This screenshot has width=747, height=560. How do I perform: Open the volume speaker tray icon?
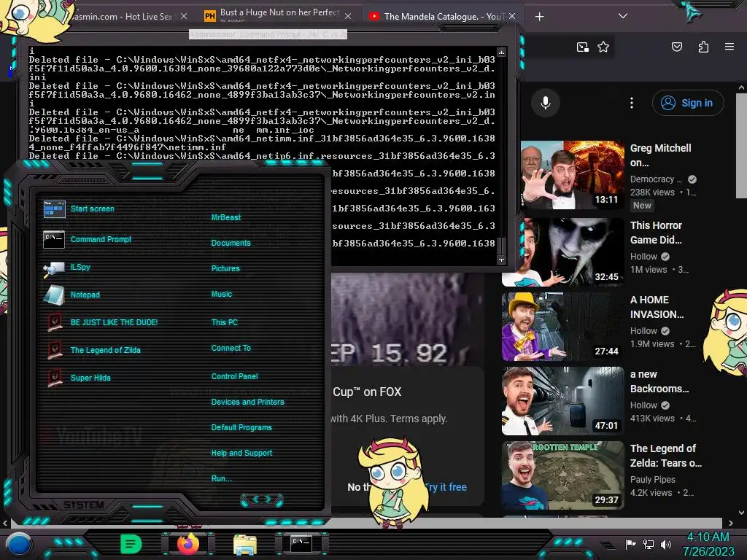666,544
